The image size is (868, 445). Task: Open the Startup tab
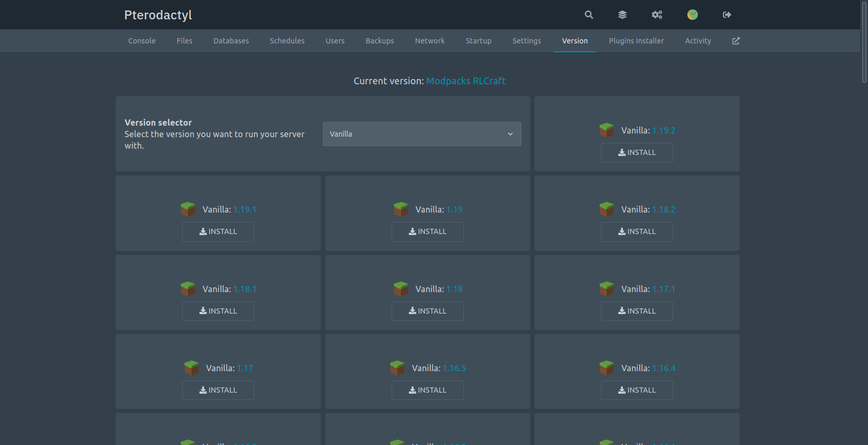click(x=478, y=41)
